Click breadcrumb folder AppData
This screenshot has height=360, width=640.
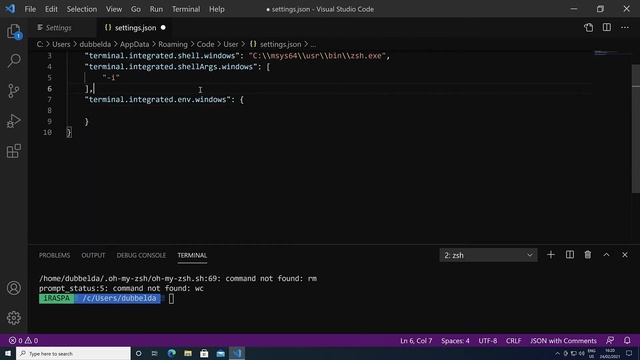pyautogui.click(x=134, y=44)
